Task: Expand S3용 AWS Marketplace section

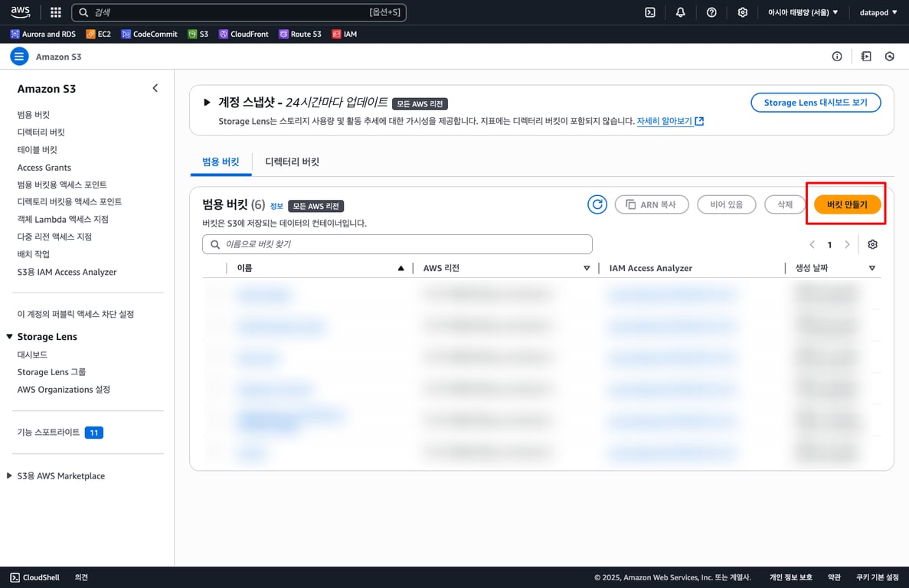Action: pos(9,475)
